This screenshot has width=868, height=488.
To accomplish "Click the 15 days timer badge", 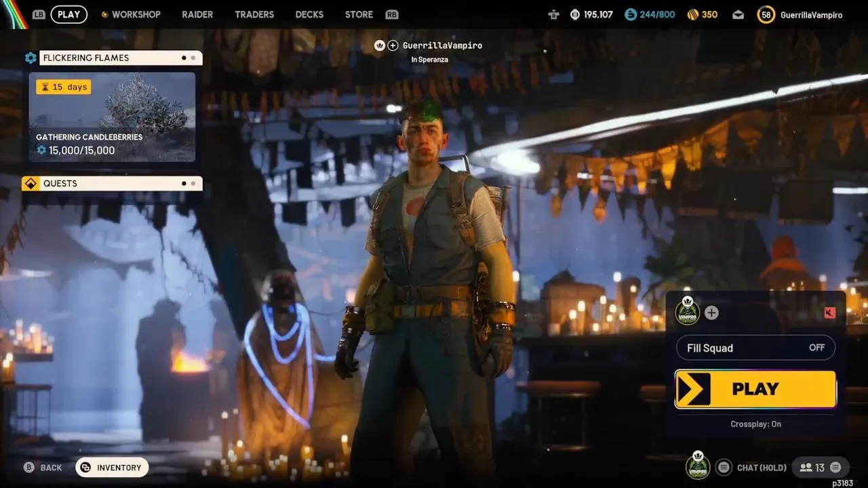I will (64, 87).
